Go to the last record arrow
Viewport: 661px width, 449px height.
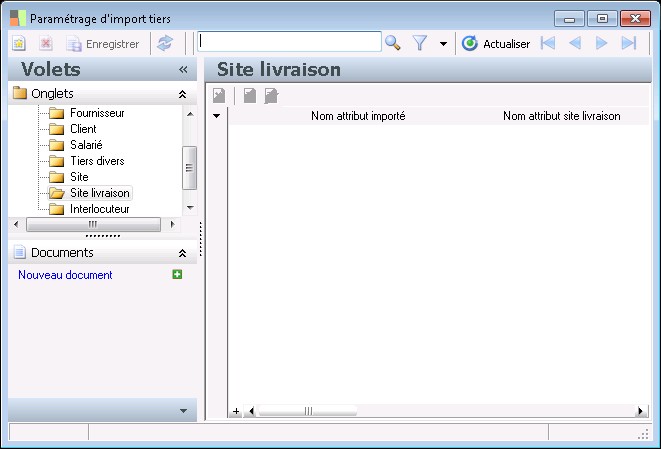(x=629, y=43)
